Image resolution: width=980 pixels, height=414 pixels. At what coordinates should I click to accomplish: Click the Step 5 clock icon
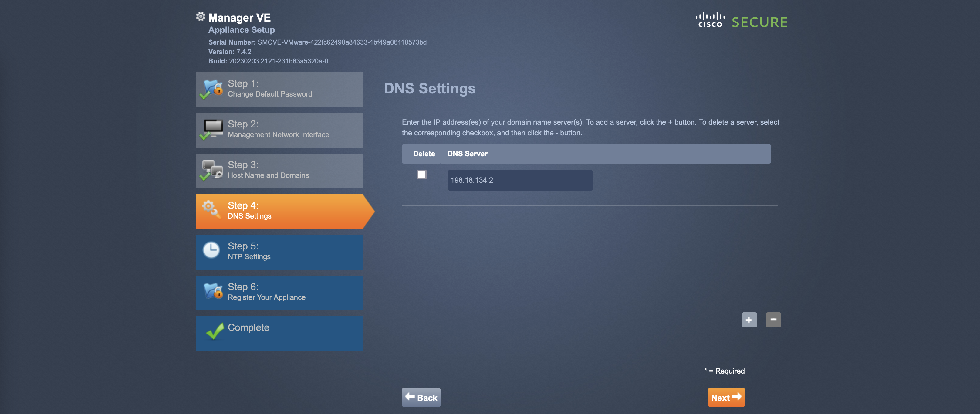coord(211,250)
